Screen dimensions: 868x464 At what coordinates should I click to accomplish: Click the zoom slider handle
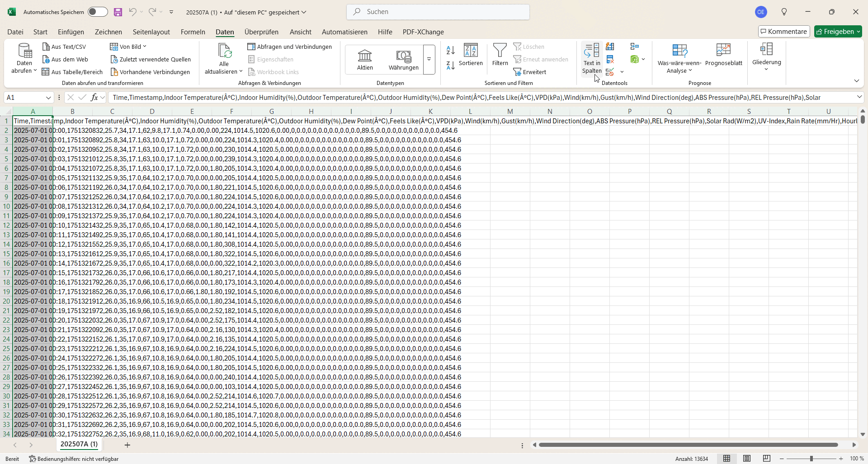[x=811, y=459]
